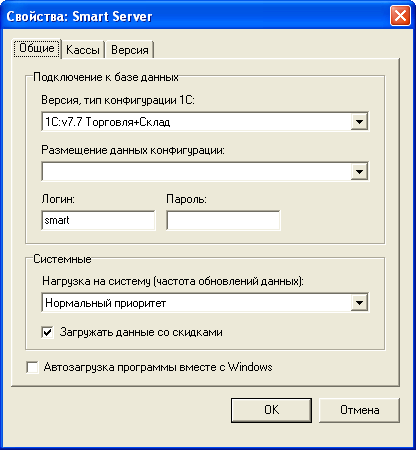Select the Общие tab

pos(37,48)
